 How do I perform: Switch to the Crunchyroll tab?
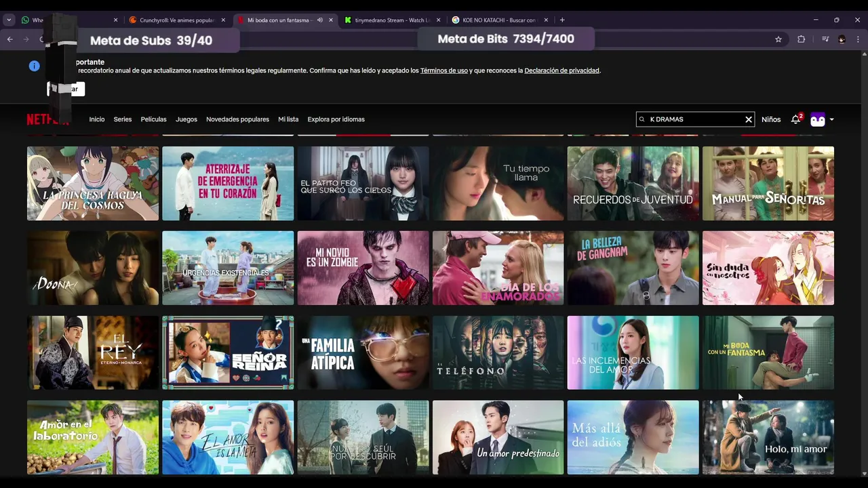[176, 20]
